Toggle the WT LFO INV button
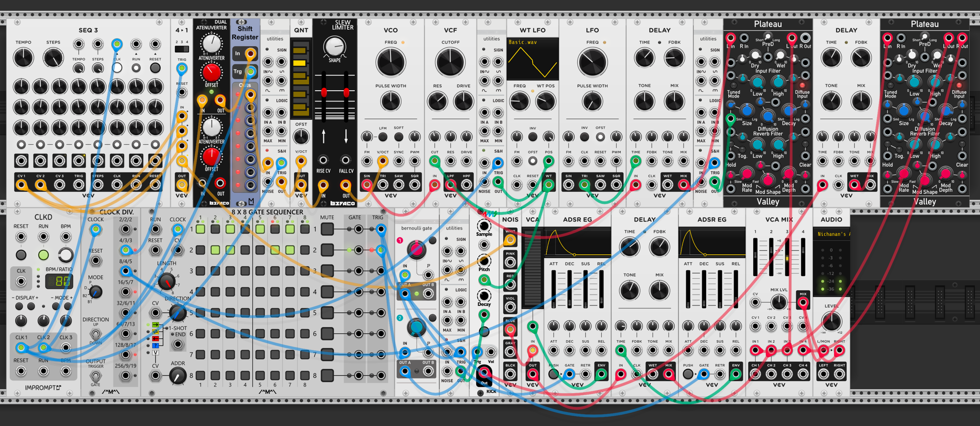This screenshot has width=980, height=426. 533,137
